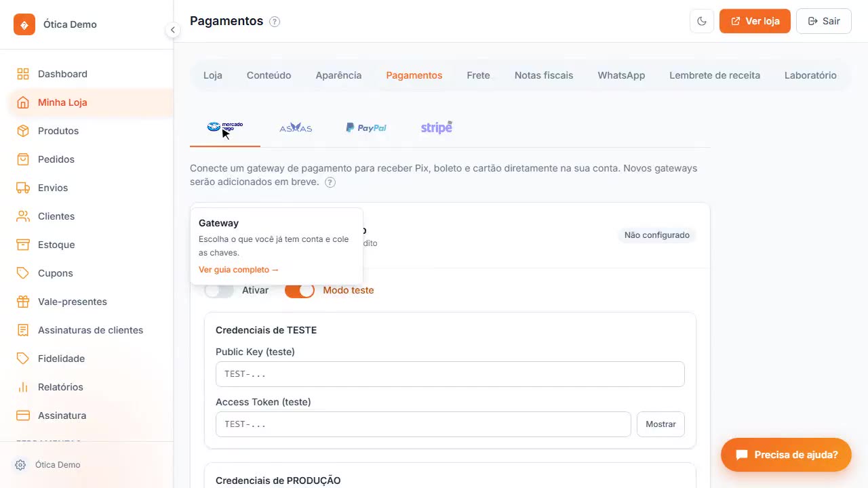The image size is (868, 488).
Task: Reveal token with the Mostrar button
Action: (660, 424)
